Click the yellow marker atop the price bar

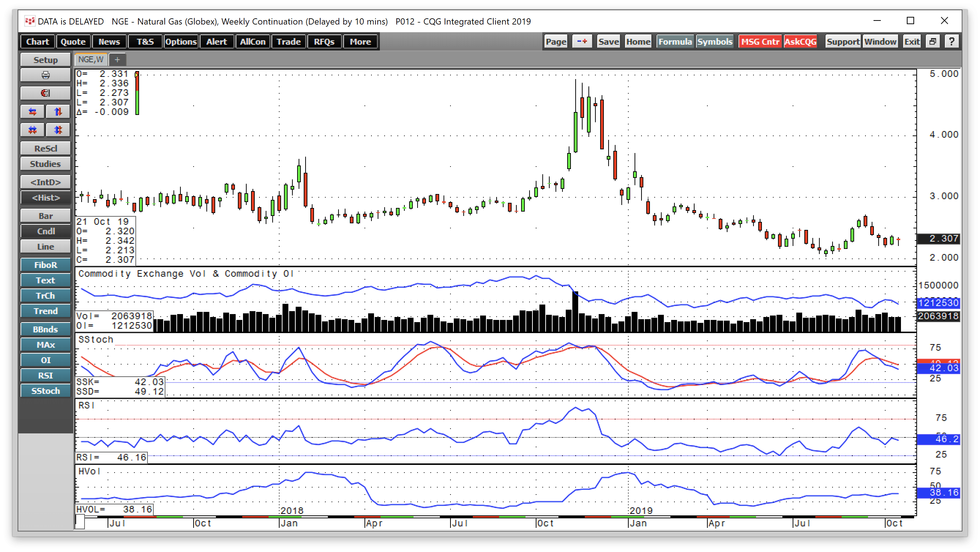[x=136, y=75]
